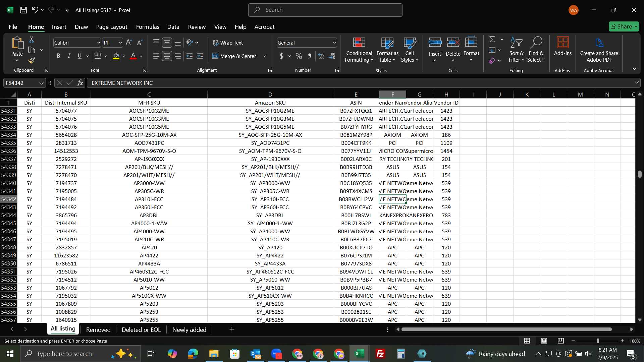The image size is (644, 362).
Task: Select all cells with corner triangle
Action: click(13, 95)
